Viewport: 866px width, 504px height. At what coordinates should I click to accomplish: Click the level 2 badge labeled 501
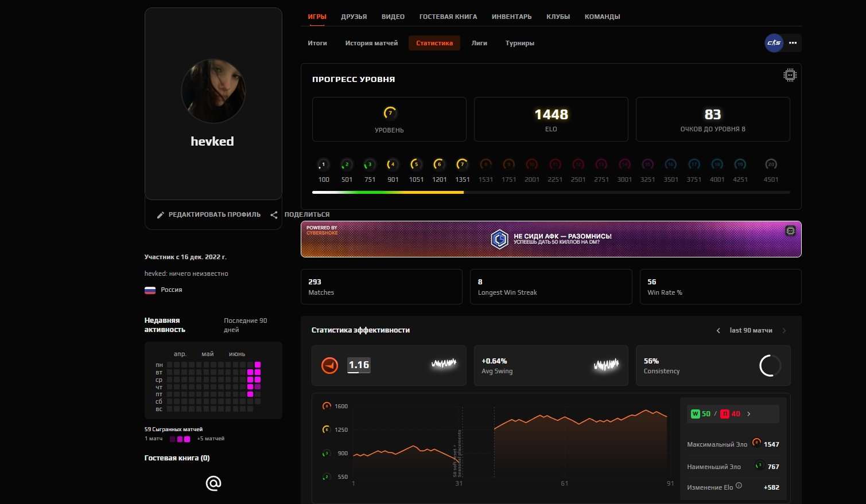[347, 165]
